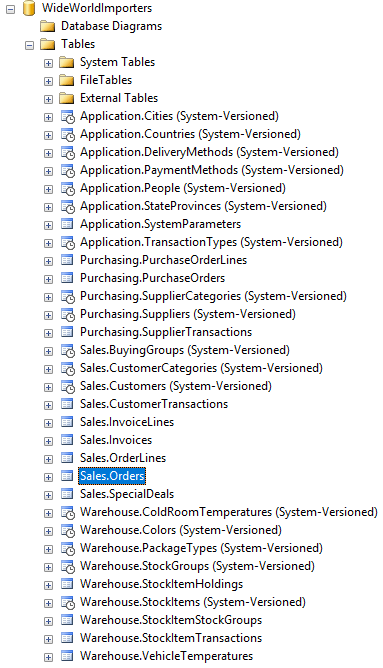
Task: Click the WideWorldImporters database cylinder icon
Action: pyautogui.click(x=29, y=9)
